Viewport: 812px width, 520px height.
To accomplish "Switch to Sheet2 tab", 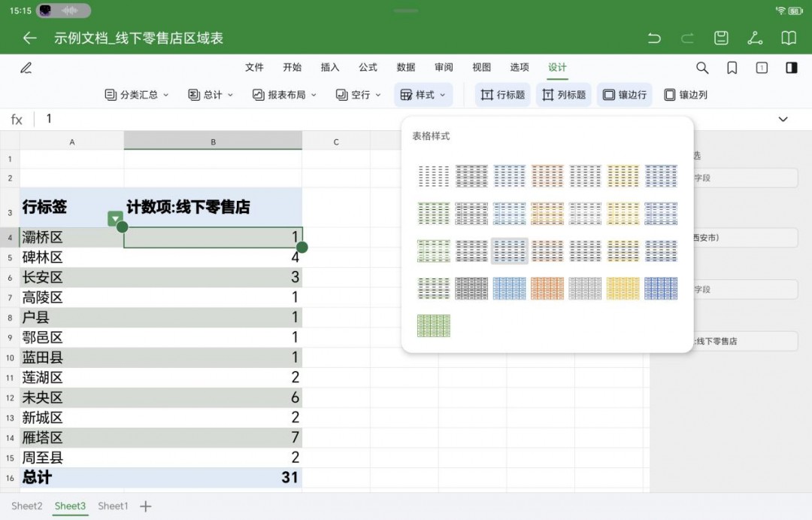I will (26, 506).
